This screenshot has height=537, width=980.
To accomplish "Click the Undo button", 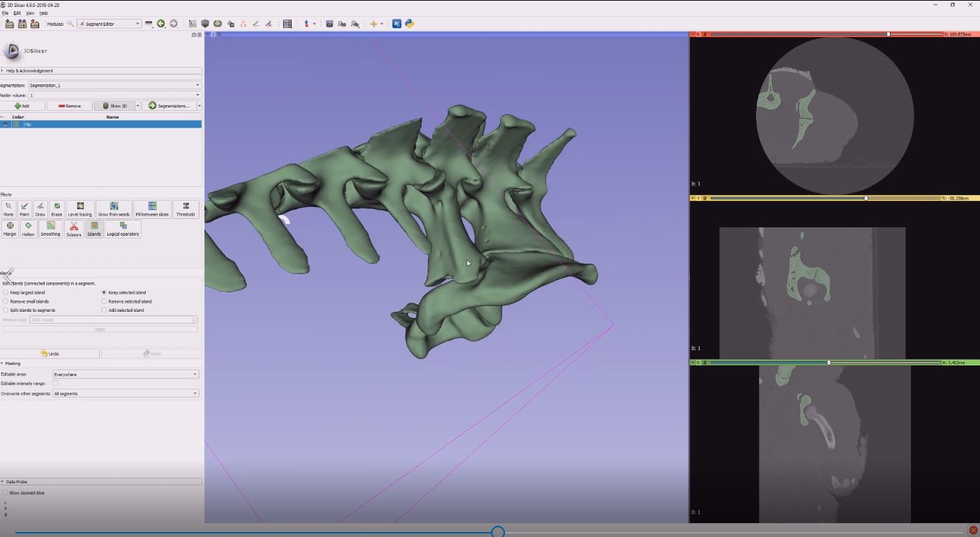I will (x=50, y=354).
